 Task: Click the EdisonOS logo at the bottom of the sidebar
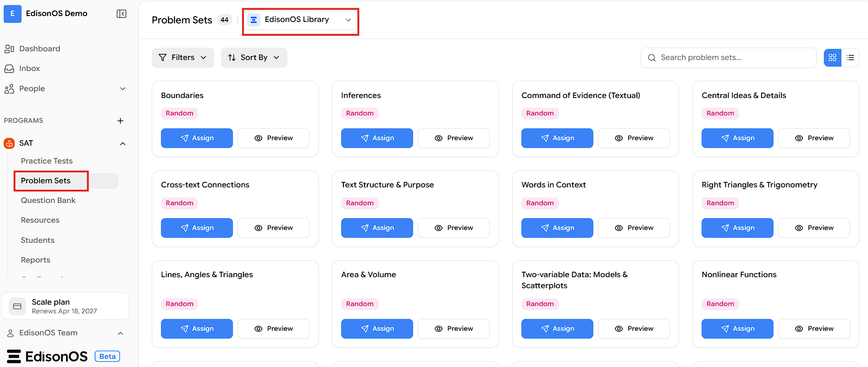(47, 356)
